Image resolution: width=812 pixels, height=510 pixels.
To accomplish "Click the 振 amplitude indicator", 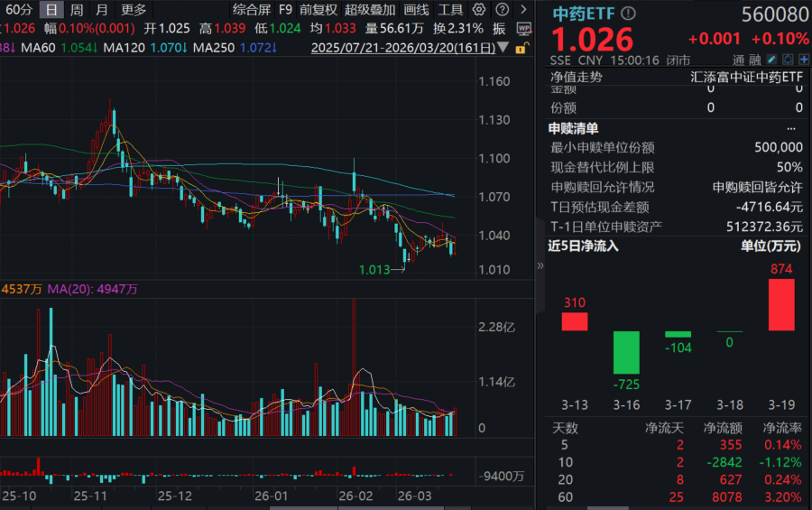I will [499, 28].
